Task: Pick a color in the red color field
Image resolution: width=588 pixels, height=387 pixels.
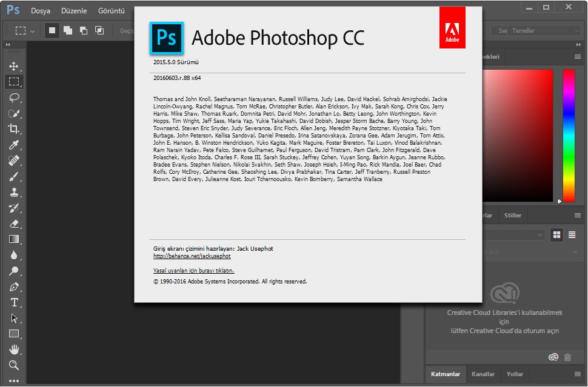Action: point(518,136)
